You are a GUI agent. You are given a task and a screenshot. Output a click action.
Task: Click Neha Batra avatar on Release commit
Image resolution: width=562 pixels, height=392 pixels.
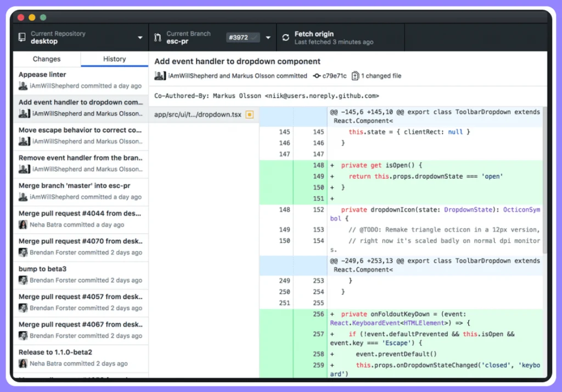pyautogui.click(x=23, y=363)
